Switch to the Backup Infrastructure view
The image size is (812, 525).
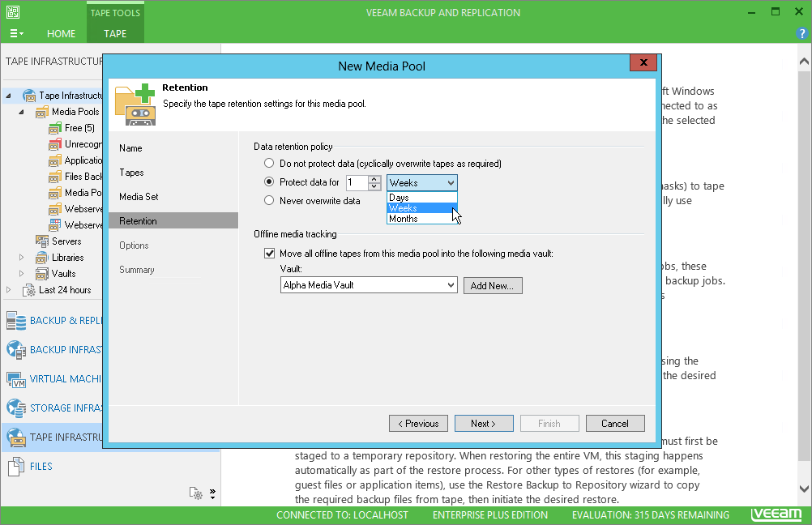click(x=49, y=350)
